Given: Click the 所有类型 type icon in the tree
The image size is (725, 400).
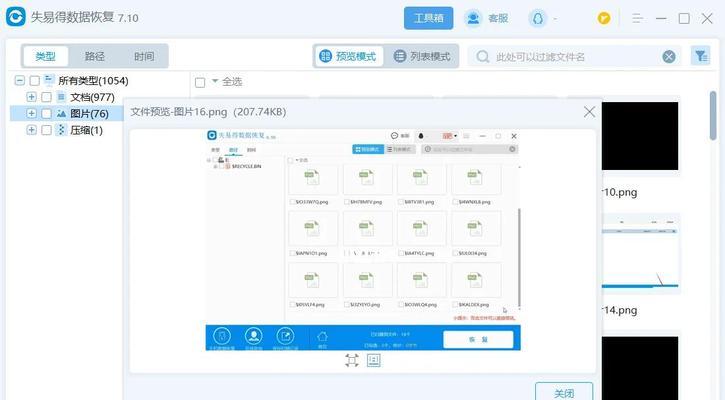Looking at the screenshot, I should pyautogui.click(x=49, y=80).
